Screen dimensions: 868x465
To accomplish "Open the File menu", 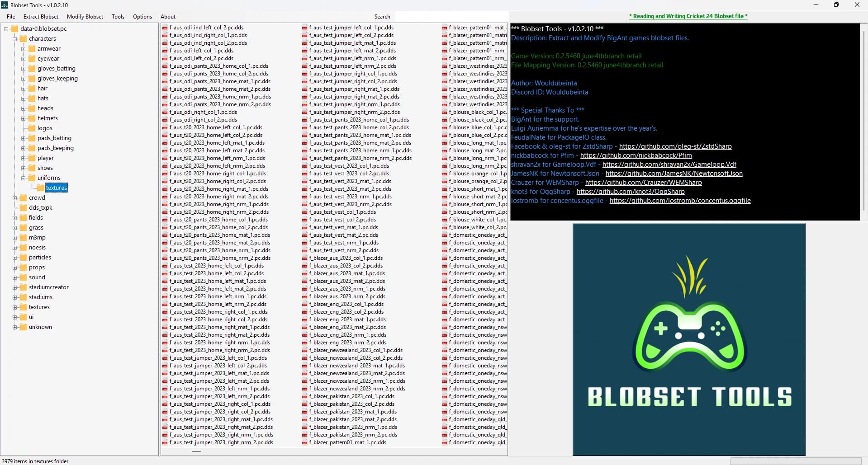I will pyautogui.click(x=11, y=17).
